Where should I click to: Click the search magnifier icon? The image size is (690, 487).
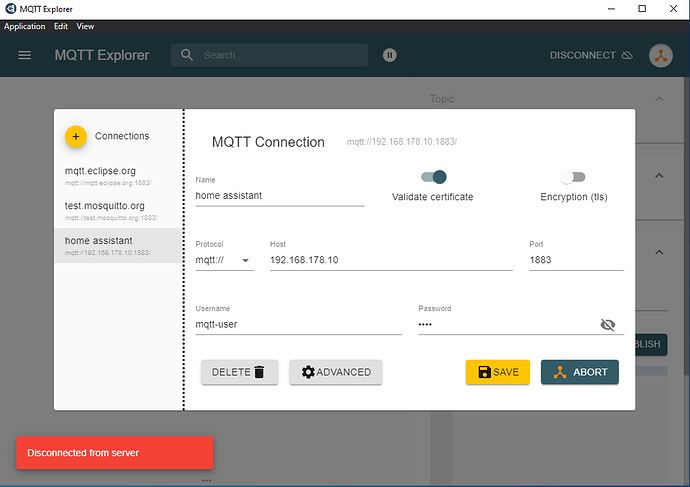coord(187,55)
